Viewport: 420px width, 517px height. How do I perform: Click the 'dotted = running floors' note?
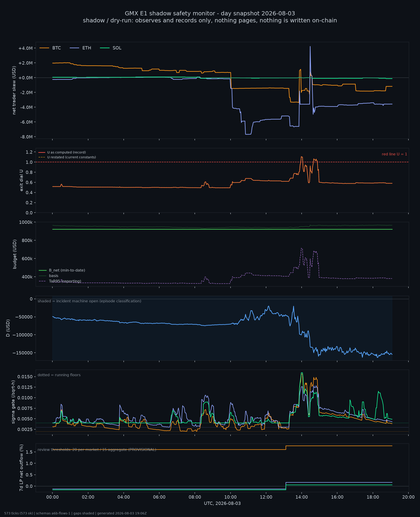[x=59, y=375]
